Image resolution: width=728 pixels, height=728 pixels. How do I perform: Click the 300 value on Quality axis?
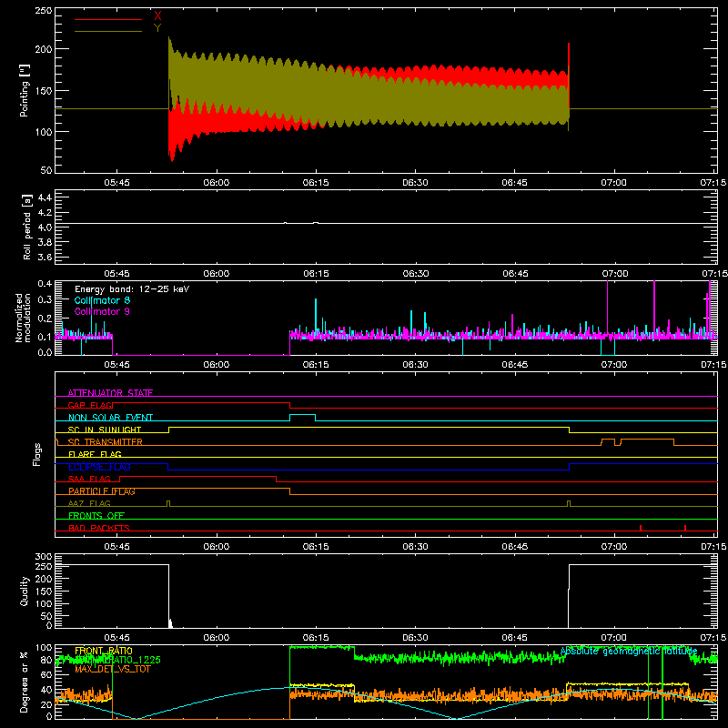click(x=44, y=557)
